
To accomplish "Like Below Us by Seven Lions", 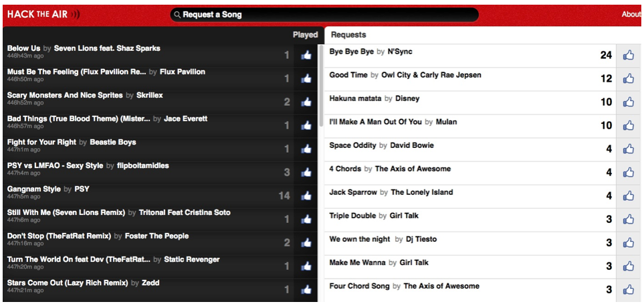I will 306,55.
